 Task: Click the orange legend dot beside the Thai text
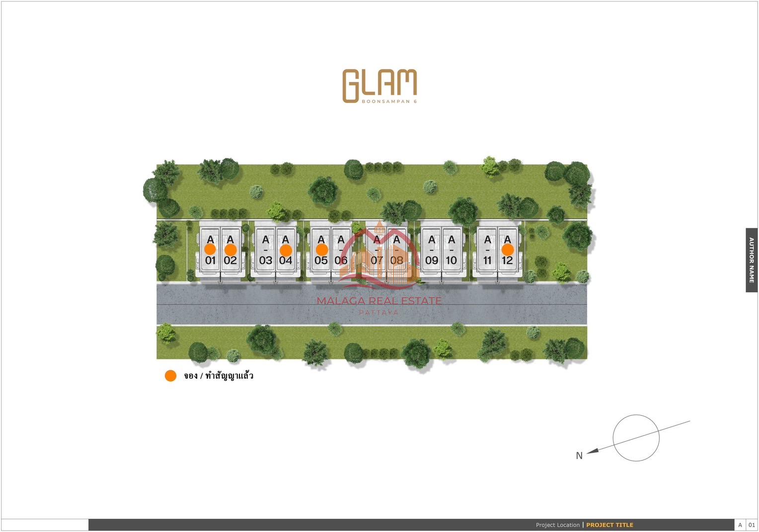tap(170, 376)
